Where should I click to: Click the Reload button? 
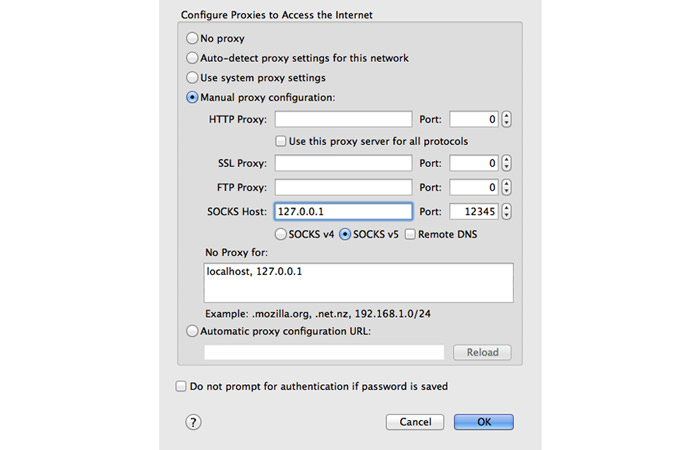[483, 352]
